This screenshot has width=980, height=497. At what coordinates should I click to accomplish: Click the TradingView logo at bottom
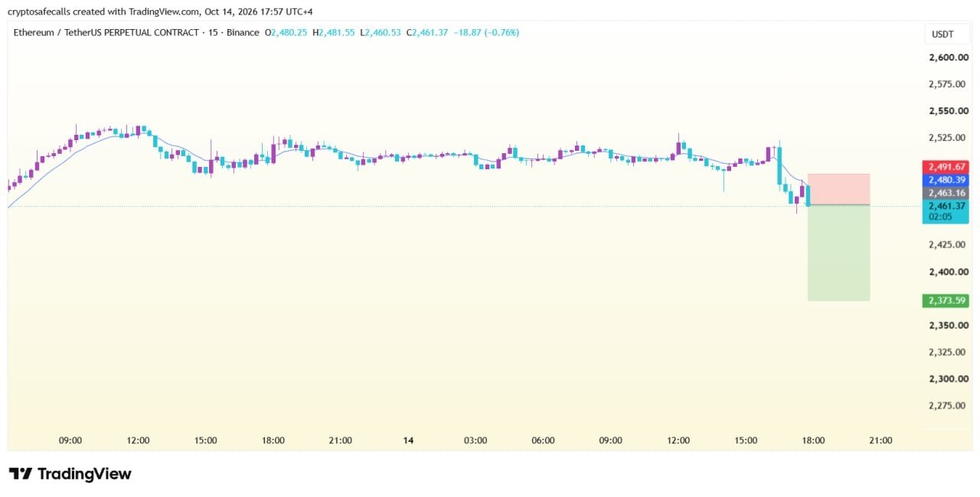pyautogui.click(x=70, y=474)
